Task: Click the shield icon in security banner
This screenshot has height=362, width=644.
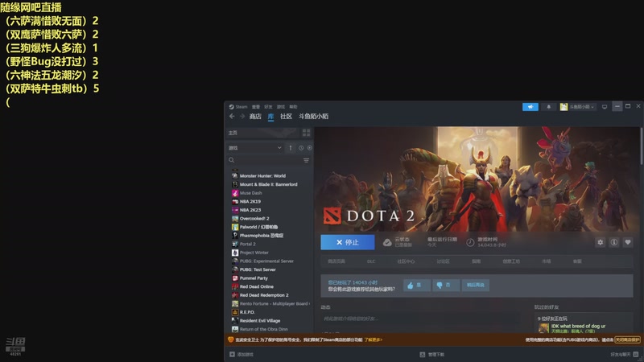Action: 231,339
